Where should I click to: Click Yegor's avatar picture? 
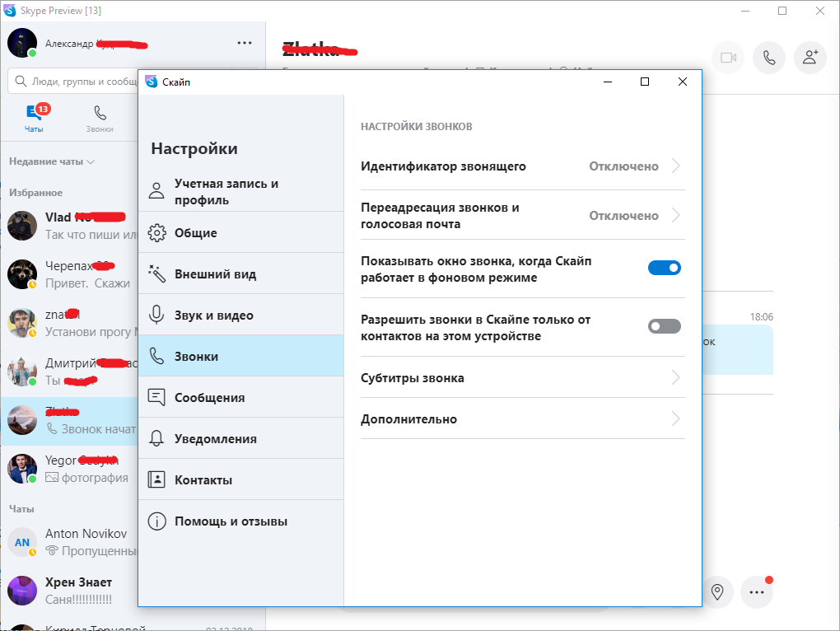(22, 469)
